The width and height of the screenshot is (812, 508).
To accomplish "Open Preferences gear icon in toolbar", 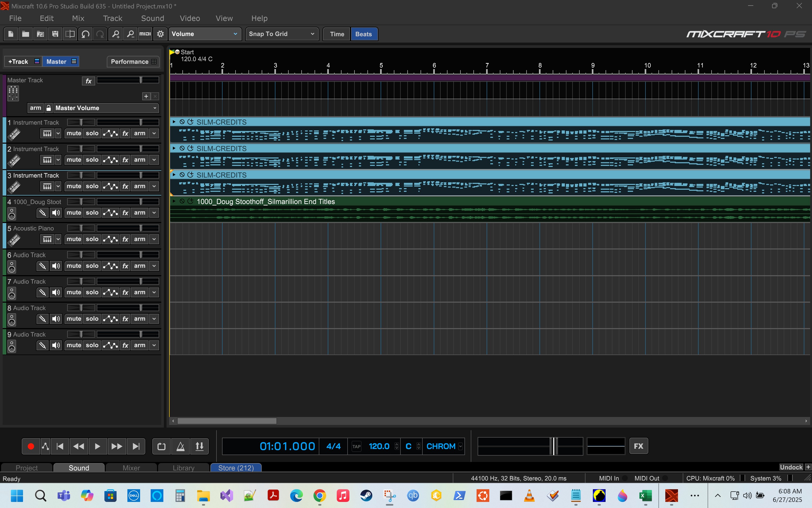I will (x=160, y=34).
